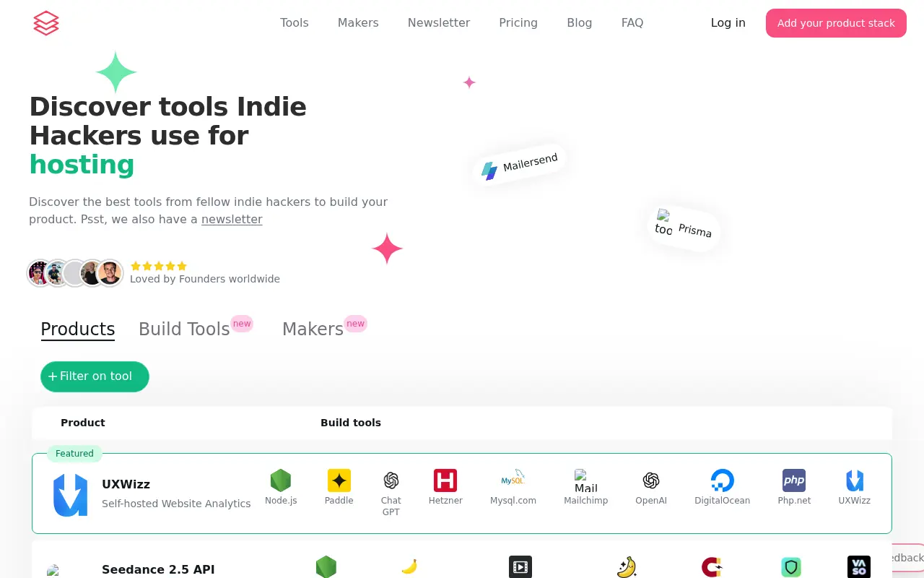The width and height of the screenshot is (924, 578).
Task: Click the Filter on tool button
Action: [x=95, y=376]
